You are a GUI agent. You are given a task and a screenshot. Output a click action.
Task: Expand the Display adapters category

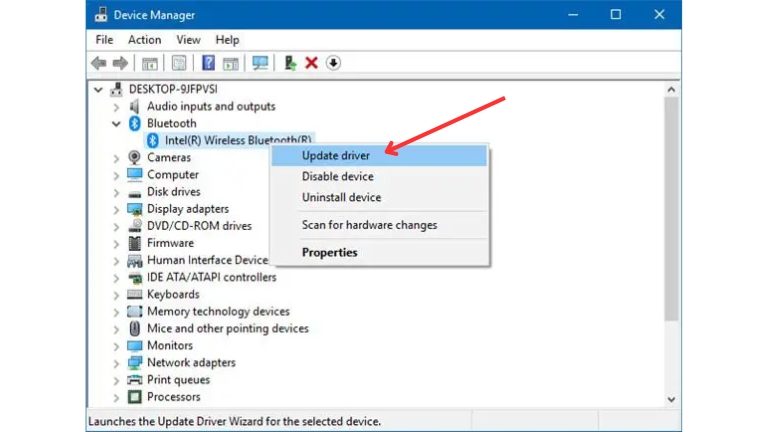(x=116, y=210)
